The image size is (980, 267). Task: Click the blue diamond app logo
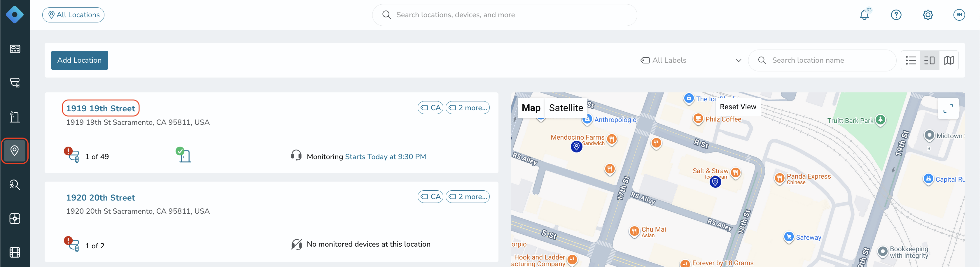click(15, 15)
